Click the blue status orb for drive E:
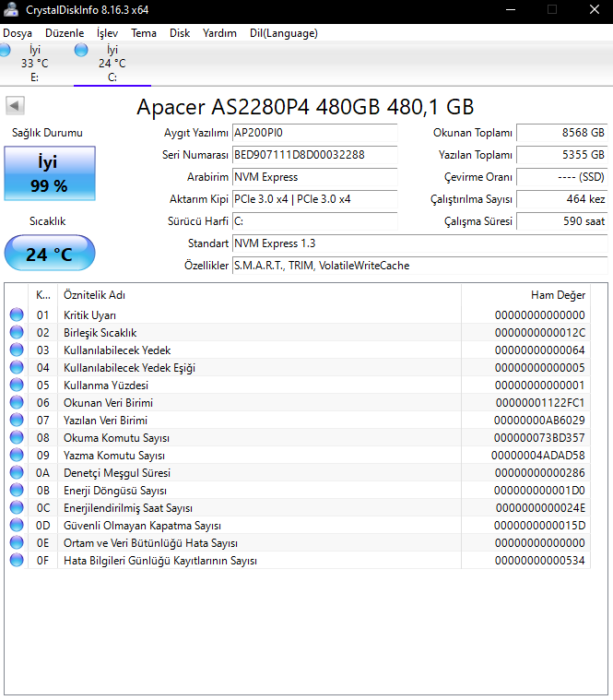 pyautogui.click(x=5, y=50)
